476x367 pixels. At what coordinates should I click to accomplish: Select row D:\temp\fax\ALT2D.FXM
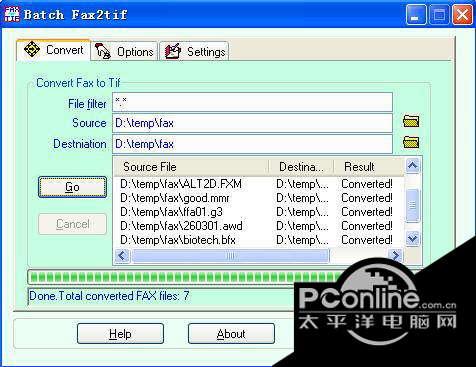pos(259,184)
